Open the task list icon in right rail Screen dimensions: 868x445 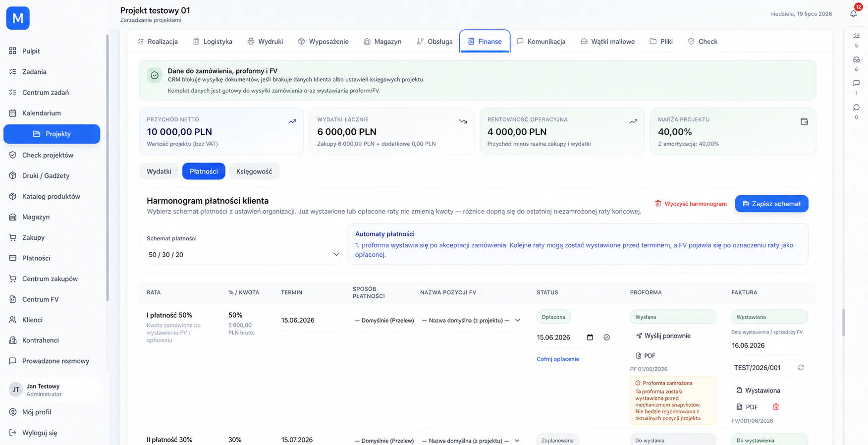[856, 36]
